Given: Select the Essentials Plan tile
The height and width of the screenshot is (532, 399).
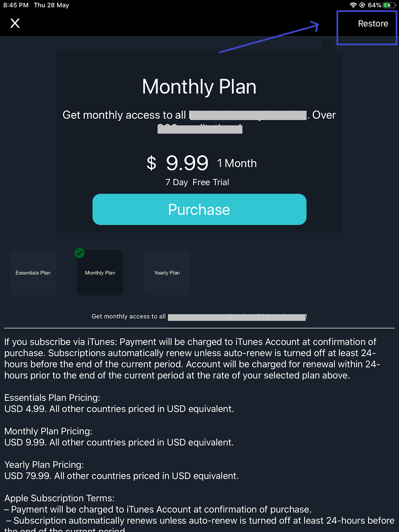Looking at the screenshot, I should [33, 273].
